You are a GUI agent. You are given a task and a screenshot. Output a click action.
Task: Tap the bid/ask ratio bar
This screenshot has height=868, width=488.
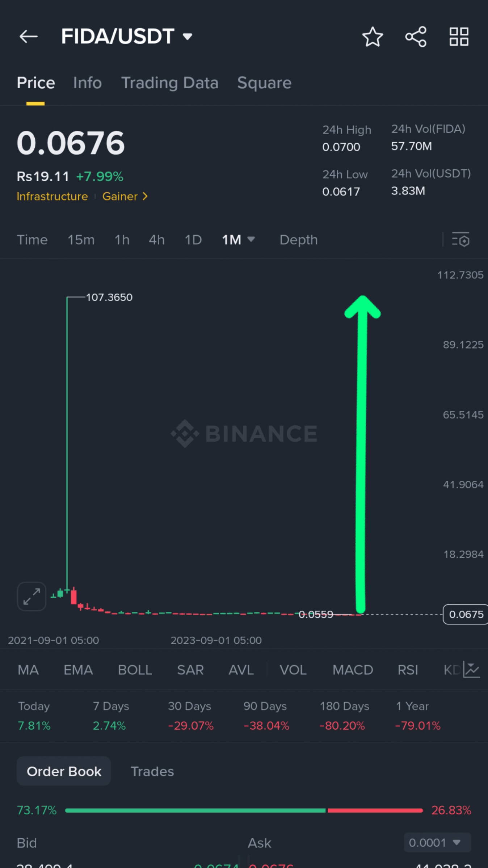(x=244, y=810)
